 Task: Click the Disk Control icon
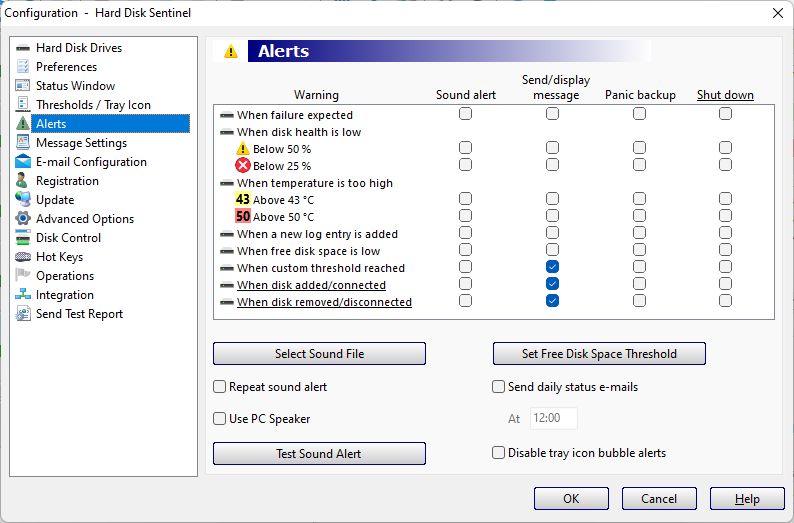pos(23,237)
